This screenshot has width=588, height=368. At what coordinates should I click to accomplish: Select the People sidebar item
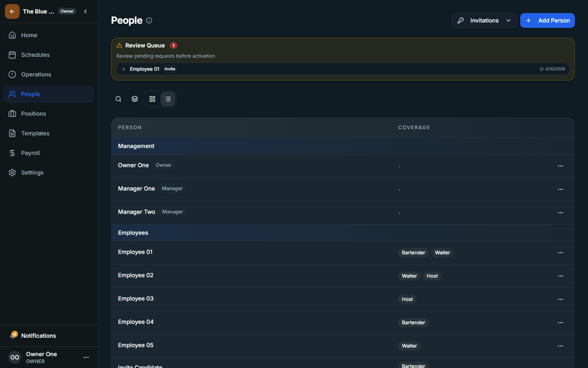coord(49,94)
